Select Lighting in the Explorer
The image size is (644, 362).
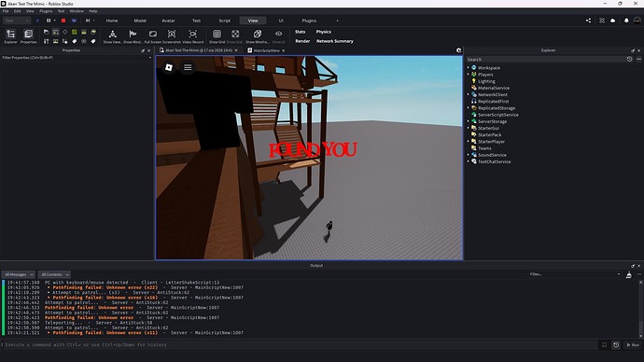(x=486, y=81)
